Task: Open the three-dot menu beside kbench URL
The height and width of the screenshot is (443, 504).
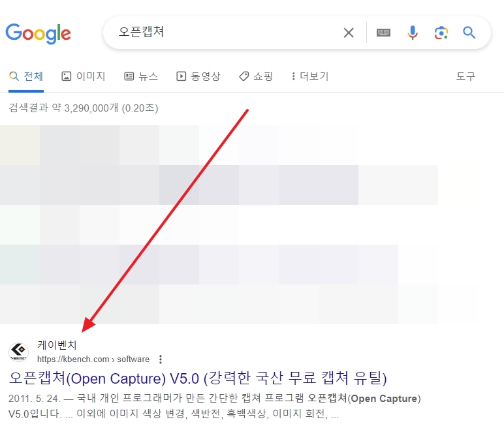Action: click(161, 359)
